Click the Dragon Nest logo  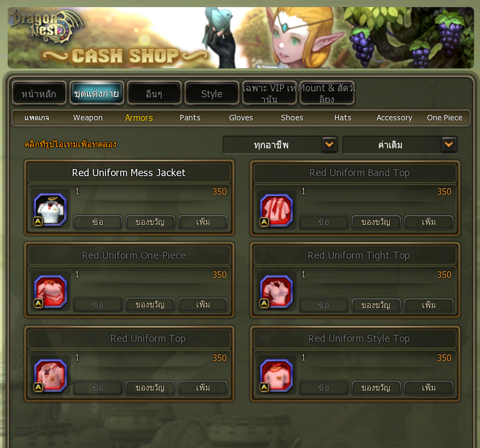pyautogui.click(x=46, y=26)
